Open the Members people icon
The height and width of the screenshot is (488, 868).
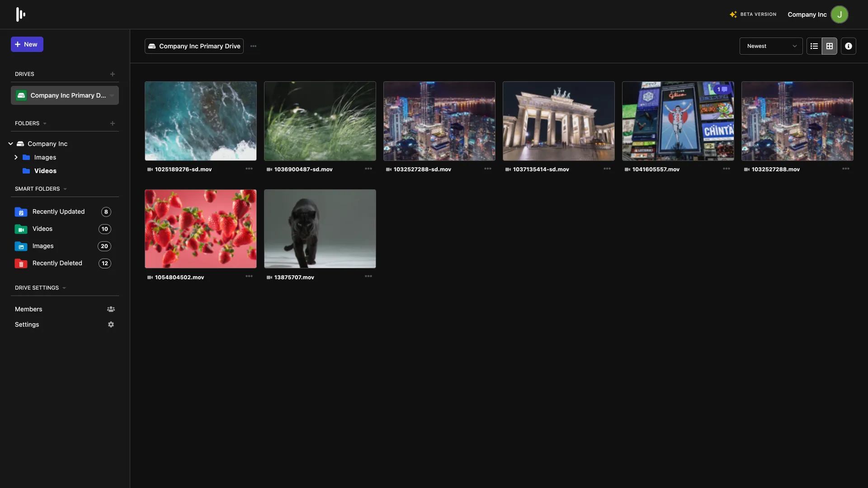pyautogui.click(x=111, y=309)
